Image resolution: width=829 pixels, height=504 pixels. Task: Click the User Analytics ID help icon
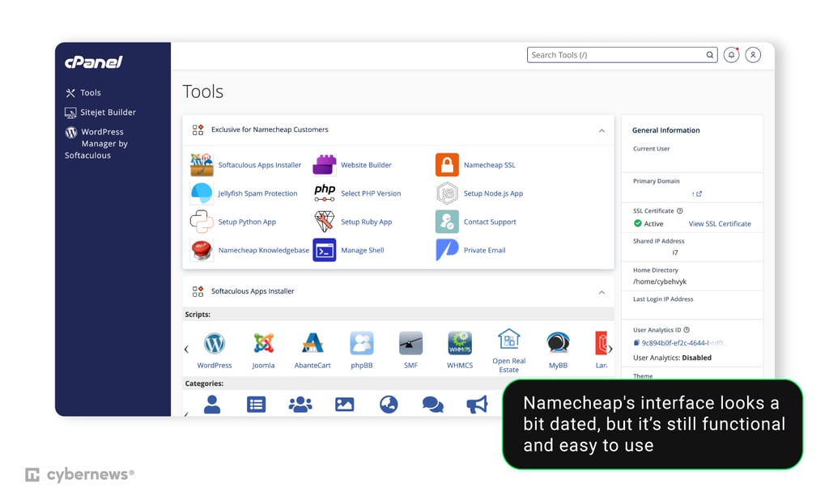click(687, 329)
